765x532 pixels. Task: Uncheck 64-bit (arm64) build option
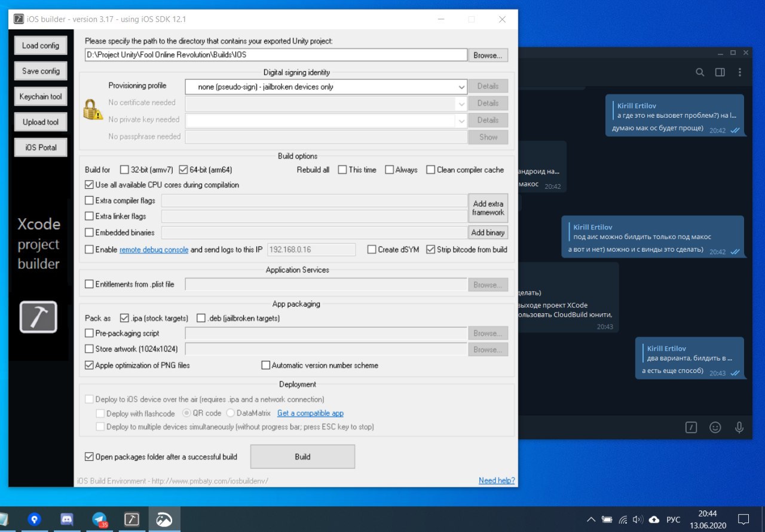click(x=183, y=170)
